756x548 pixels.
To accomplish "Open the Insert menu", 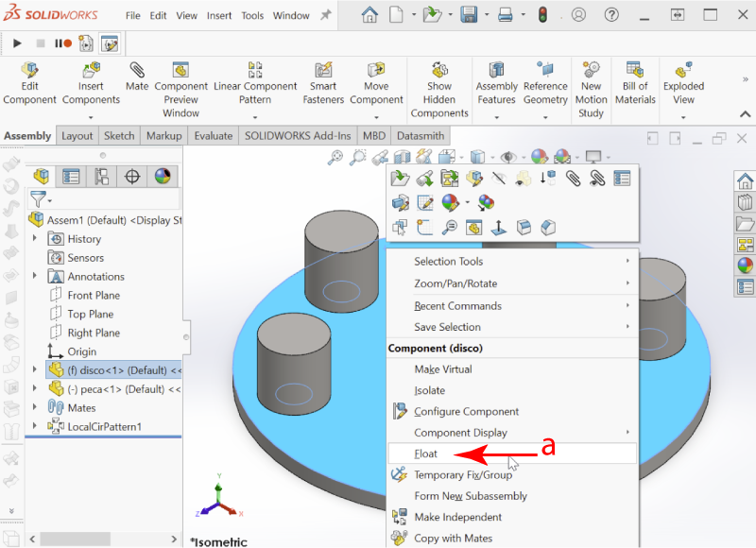I will (x=219, y=15).
